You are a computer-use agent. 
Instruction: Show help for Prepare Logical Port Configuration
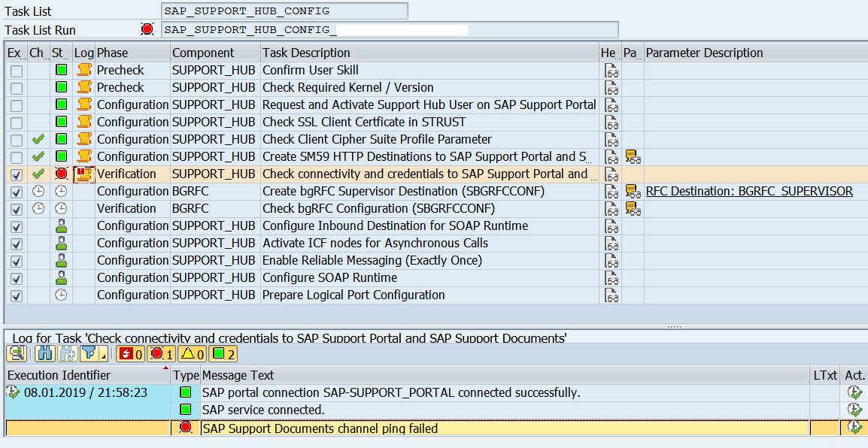(612, 295)
